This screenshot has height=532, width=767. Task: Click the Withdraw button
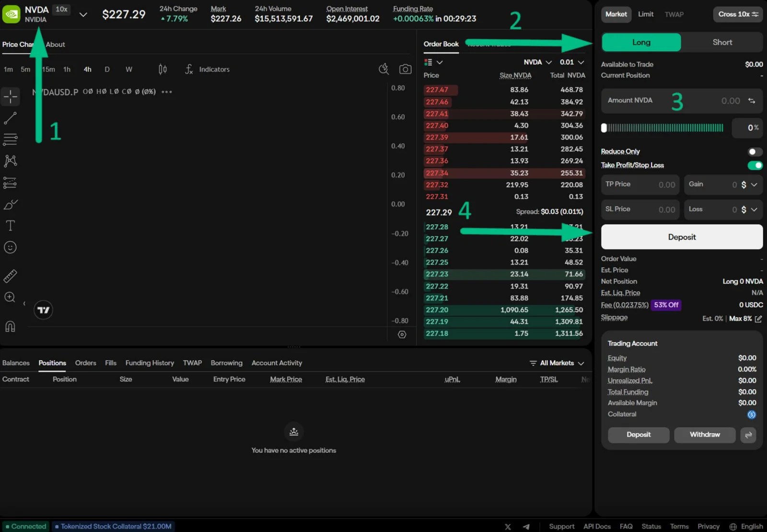(x=705, y=435)
